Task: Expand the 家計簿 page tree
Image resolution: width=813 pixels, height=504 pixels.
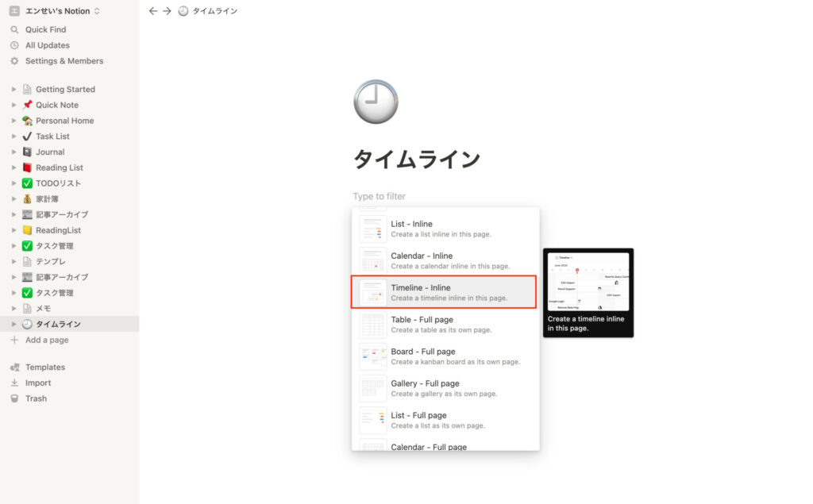Action: click(14, 198)
